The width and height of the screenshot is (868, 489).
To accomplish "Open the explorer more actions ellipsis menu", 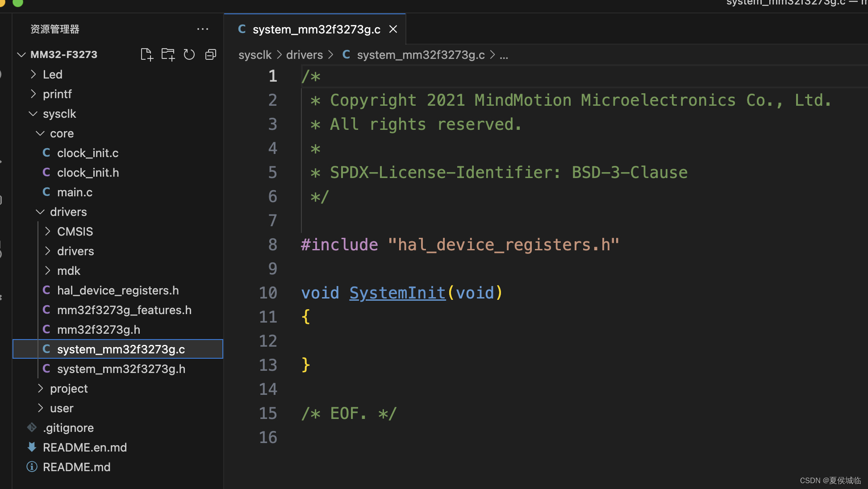I will click(203, 29).
